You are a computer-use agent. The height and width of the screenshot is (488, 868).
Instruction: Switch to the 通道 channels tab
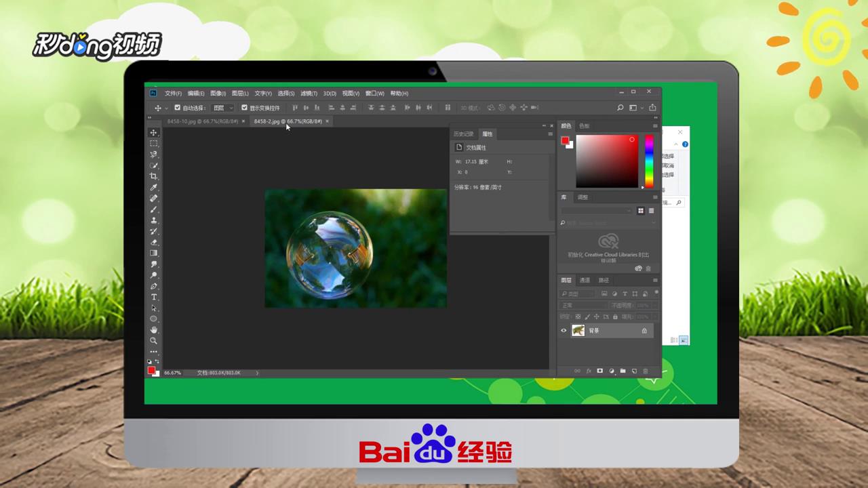point(585,281)
